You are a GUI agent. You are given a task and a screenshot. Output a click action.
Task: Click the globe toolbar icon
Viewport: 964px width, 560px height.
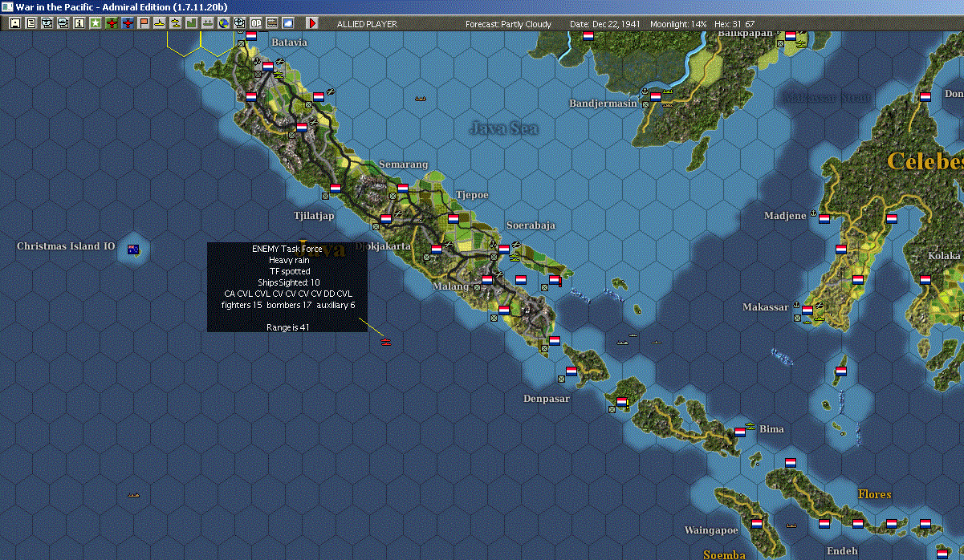point(223,23)
